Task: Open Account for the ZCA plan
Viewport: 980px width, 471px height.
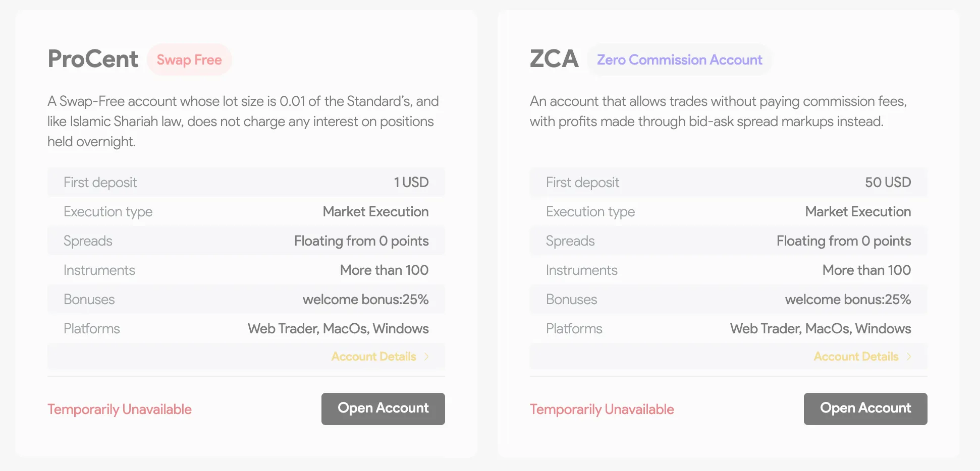Action: 865,408
